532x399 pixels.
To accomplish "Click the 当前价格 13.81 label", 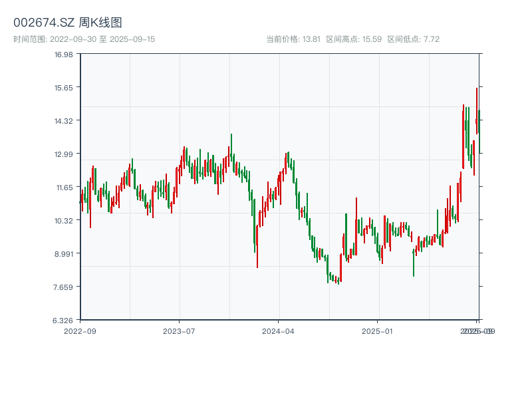I will click(293, 39).
